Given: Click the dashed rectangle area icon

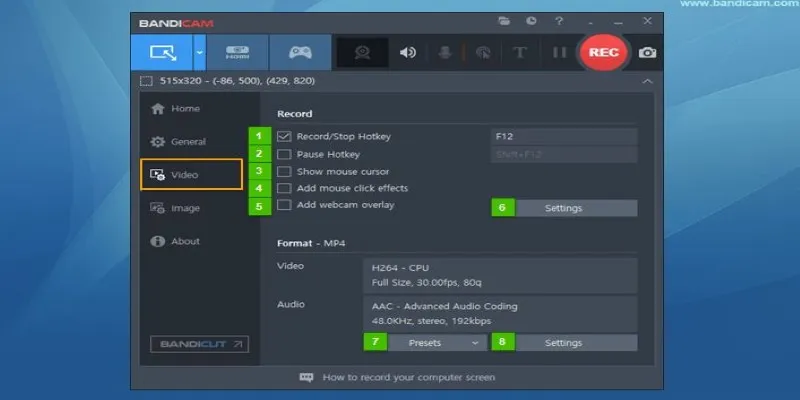Looking at the screenshot, I should (146, 81).
